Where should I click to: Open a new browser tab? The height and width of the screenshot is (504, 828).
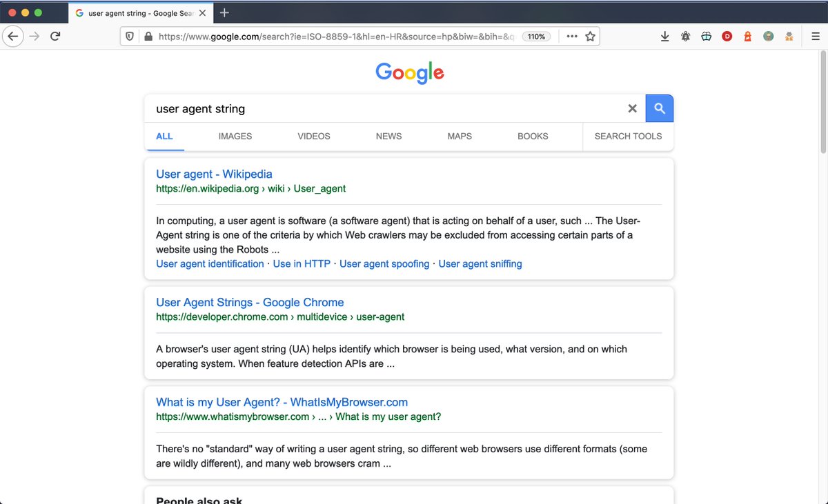point(224,12)
